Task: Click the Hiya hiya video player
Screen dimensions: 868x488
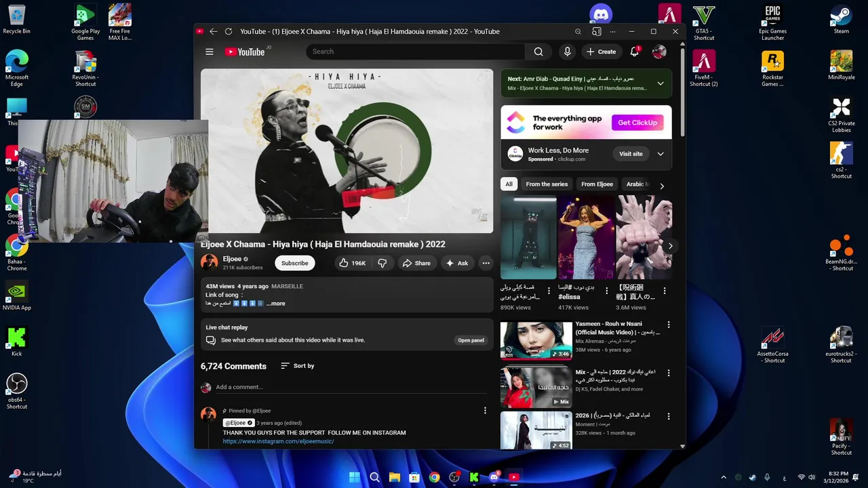Action: tap(347, 151)
